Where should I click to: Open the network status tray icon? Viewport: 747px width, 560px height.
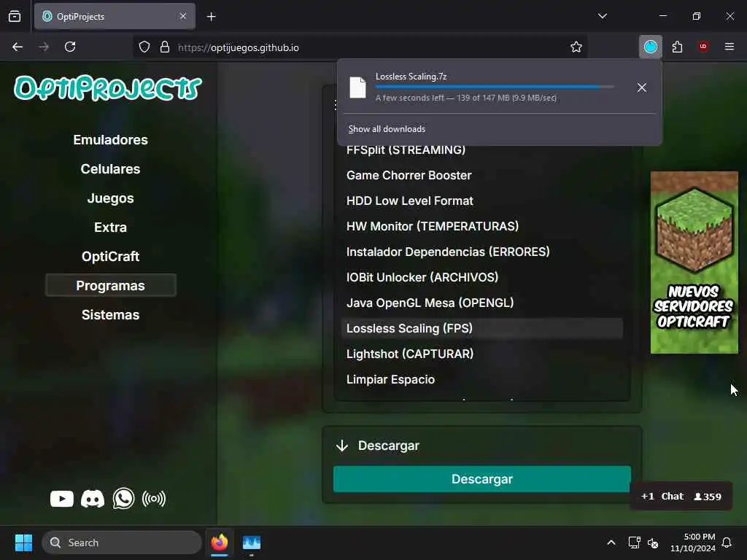634,542
